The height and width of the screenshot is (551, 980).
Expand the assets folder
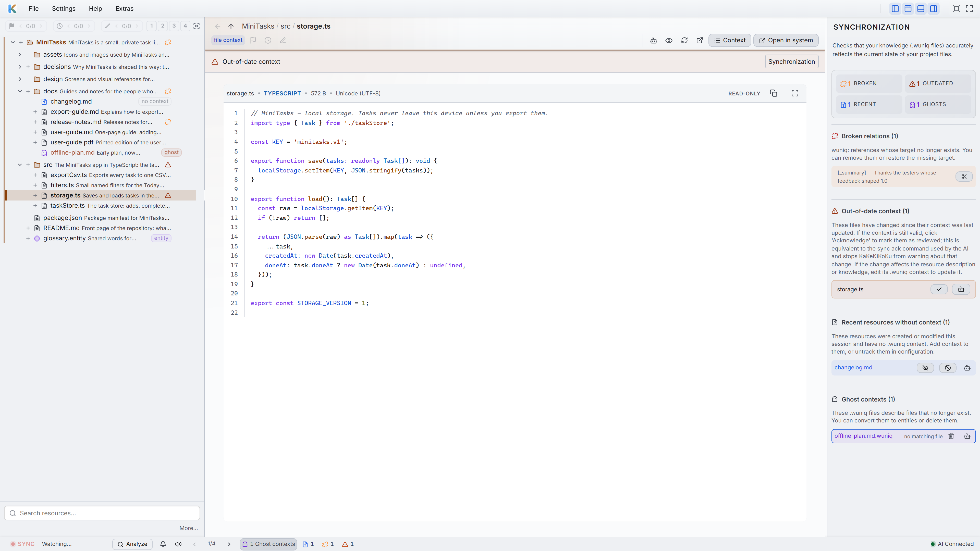[20, 55]
